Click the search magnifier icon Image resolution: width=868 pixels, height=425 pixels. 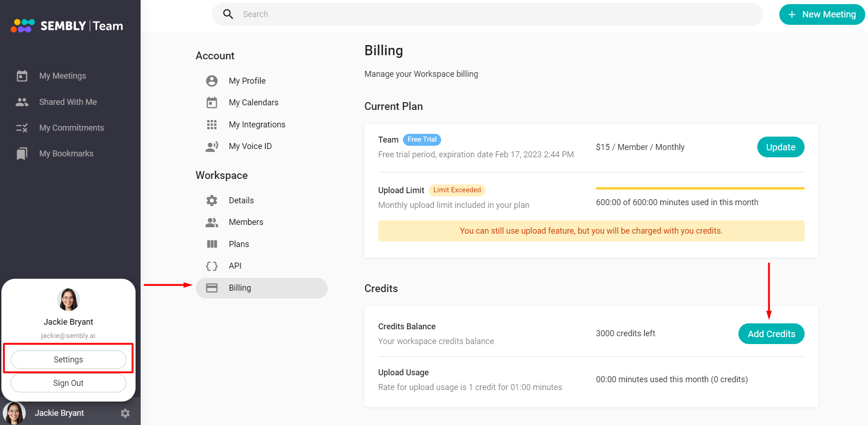[228, 14]
